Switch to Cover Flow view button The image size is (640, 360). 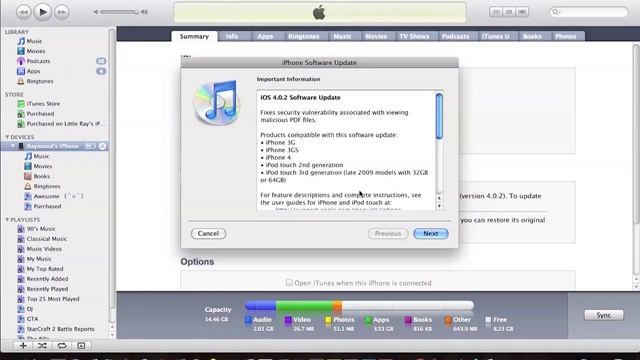coord(522,12)
